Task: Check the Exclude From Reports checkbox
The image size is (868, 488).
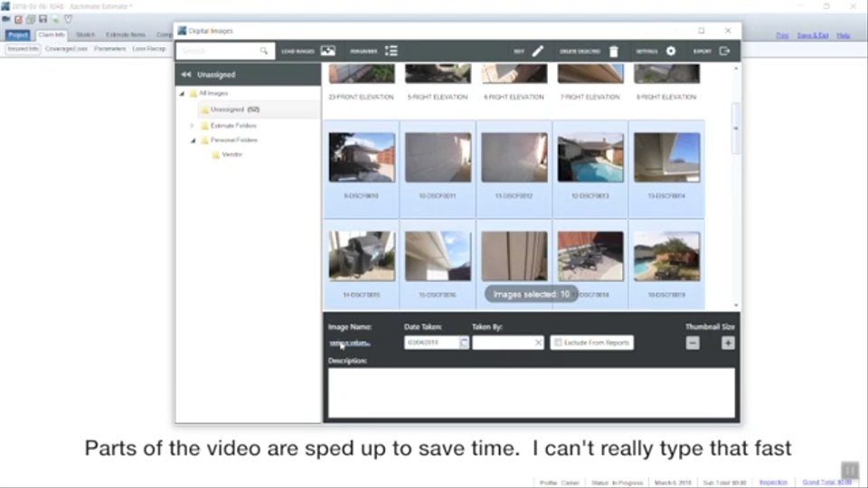Action: [558, 343]
